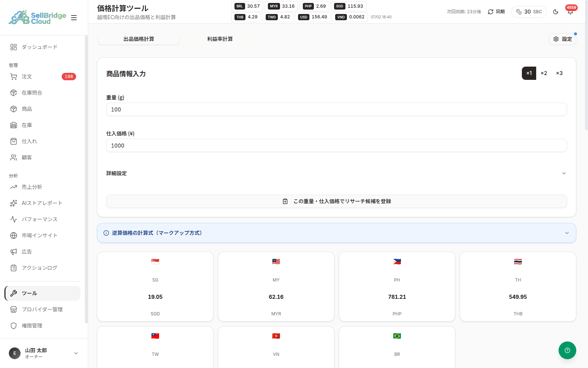Open 顧客 customers icon
The image size is (588, 368).
[x=14, y=158]
